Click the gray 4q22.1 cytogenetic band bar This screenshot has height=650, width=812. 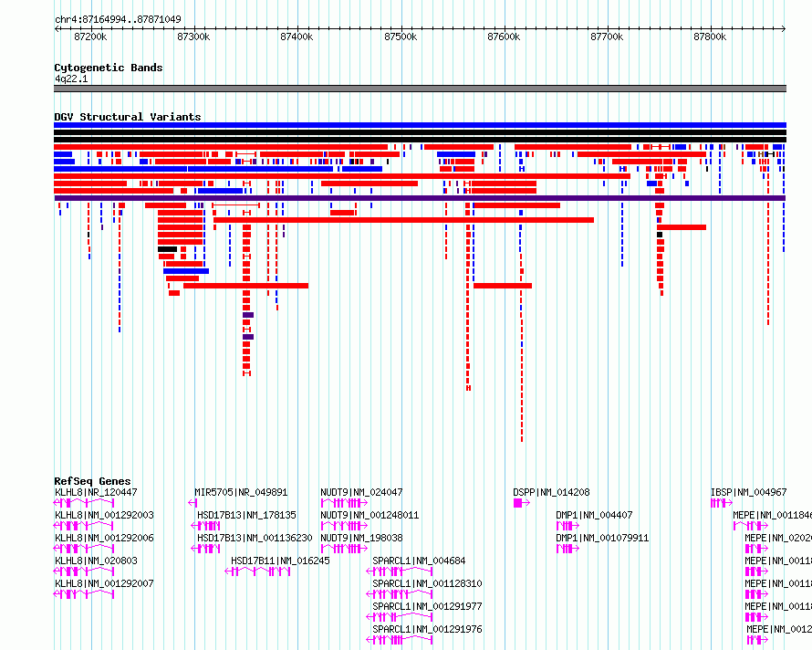pos(420,89)
